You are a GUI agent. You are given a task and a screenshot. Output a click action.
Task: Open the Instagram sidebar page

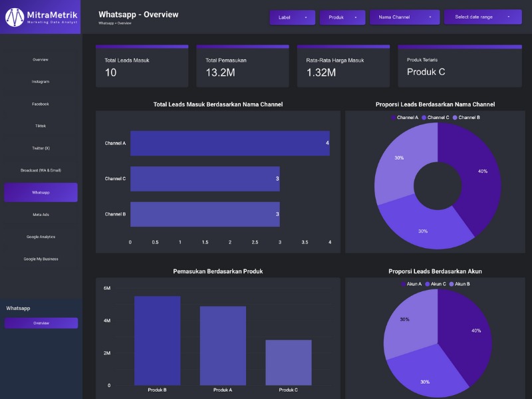tap(41, 82)
